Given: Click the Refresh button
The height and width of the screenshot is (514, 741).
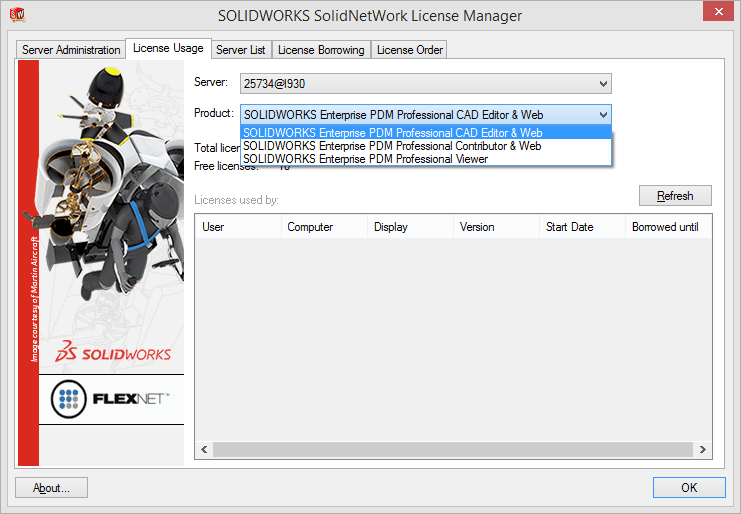Looking at the screenshot, I should pyautogui.click(x=675, y=196).
